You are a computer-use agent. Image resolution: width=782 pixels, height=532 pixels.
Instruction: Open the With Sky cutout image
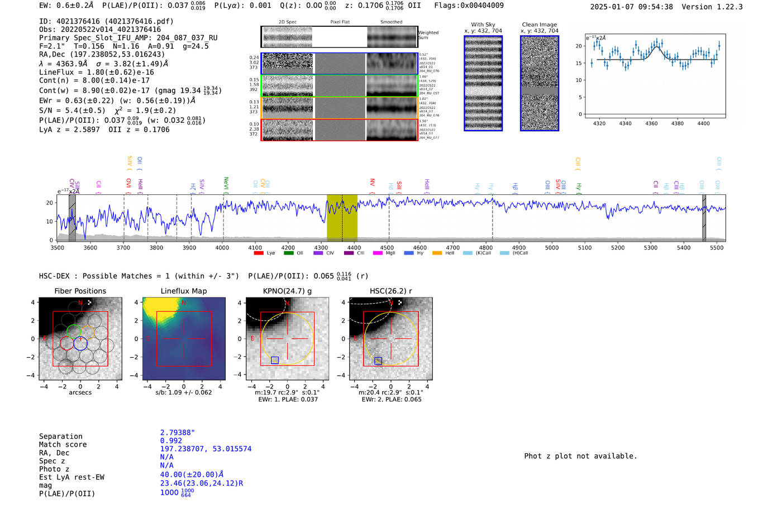point(483,83)
